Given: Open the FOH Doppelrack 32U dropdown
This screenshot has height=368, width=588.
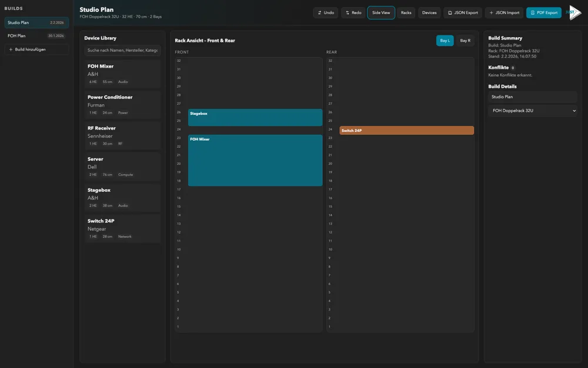Looking at the screenshot, I should point(532,109).
